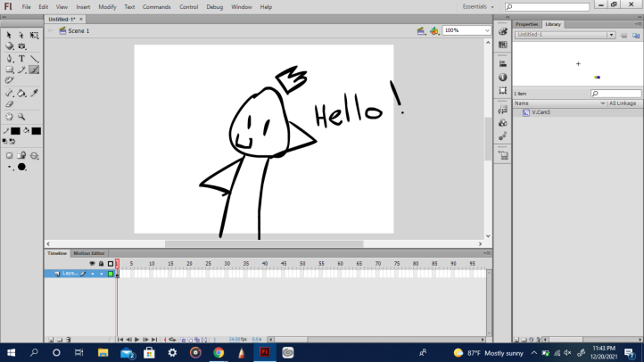The width and height of the screenshot is (644, 362).
Task: Choose the Eraser tool
Action: coord(10,103)
